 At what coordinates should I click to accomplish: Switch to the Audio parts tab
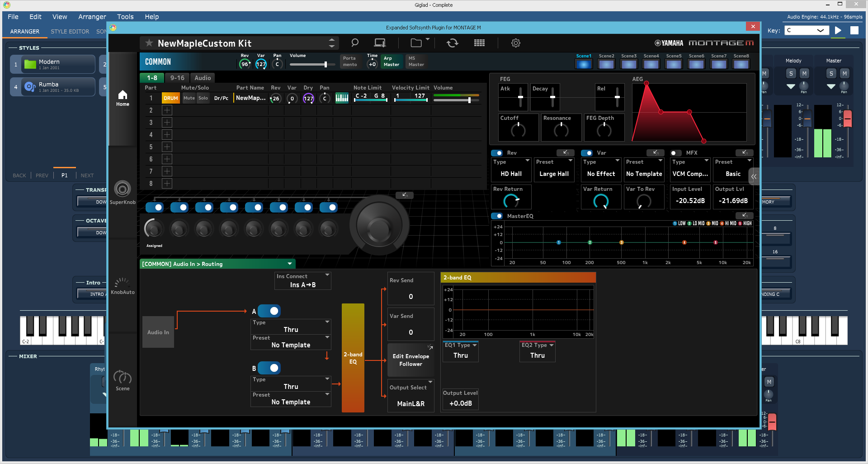coord(203,78)
